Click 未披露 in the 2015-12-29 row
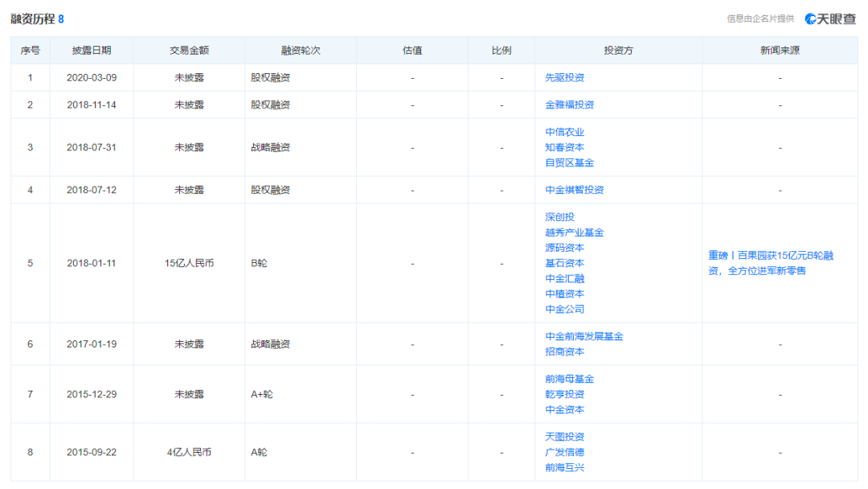Screen dimensions: 868x489 point(190,394)
